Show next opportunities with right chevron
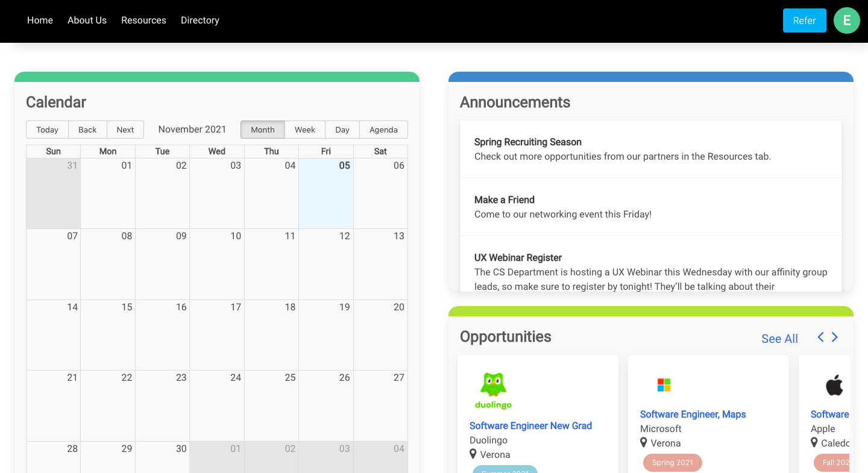868x473 pixels. tap(835, 337)
